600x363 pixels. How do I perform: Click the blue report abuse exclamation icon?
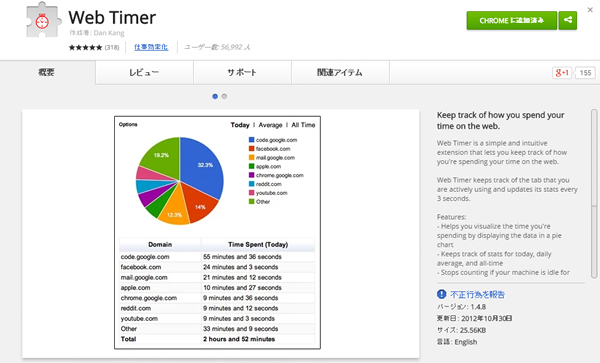click(x=441, y=294)
